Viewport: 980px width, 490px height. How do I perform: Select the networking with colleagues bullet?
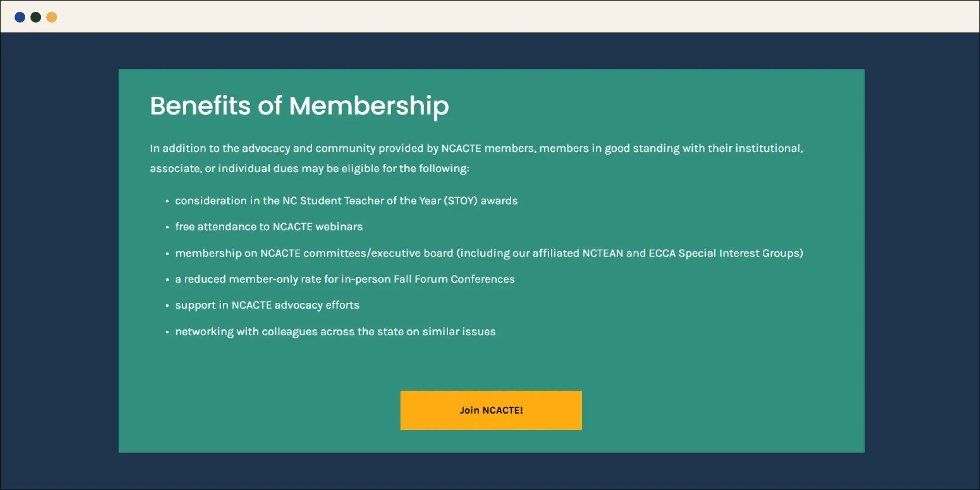click(335, 331)
